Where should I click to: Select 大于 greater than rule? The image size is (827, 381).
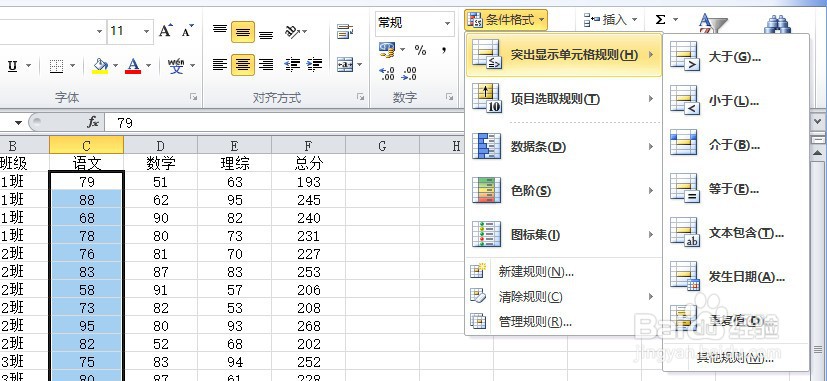click(x=735, y=56)
